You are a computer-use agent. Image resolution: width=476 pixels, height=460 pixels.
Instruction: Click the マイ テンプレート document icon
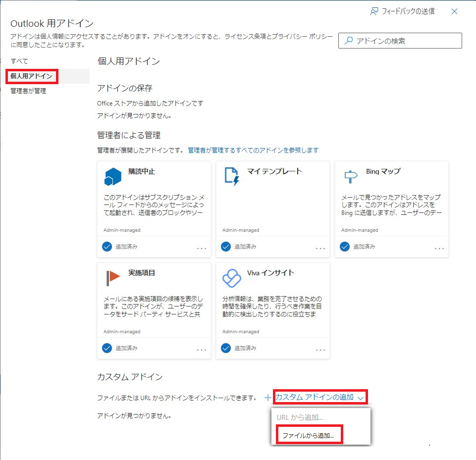pos(232,176)
